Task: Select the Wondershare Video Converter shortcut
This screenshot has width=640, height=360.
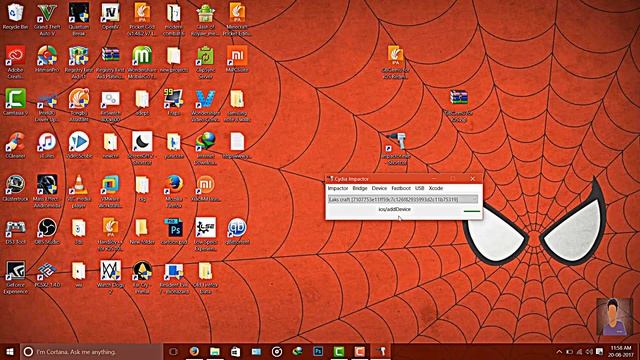Action: (205, 105)
